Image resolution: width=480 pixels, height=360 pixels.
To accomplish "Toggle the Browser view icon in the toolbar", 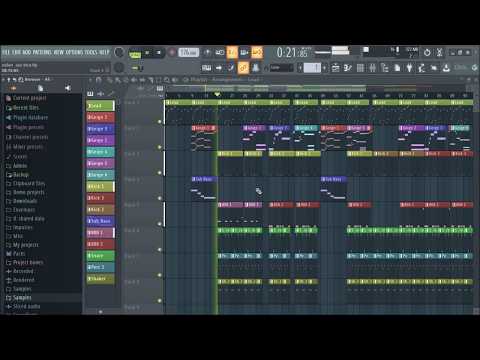I will pos(385,68).
